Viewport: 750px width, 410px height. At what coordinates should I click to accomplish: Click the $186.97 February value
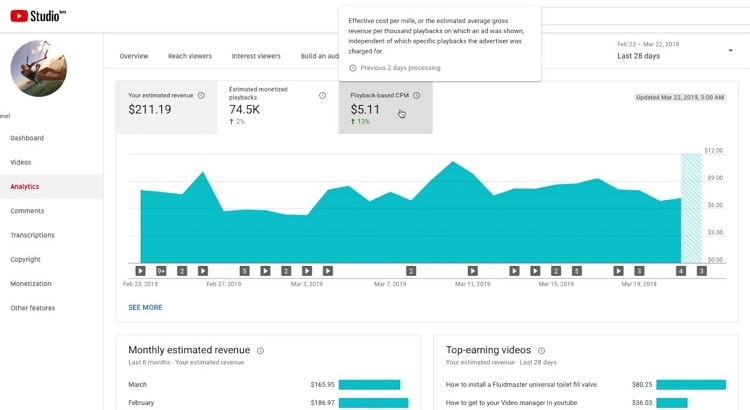point(322,403)
